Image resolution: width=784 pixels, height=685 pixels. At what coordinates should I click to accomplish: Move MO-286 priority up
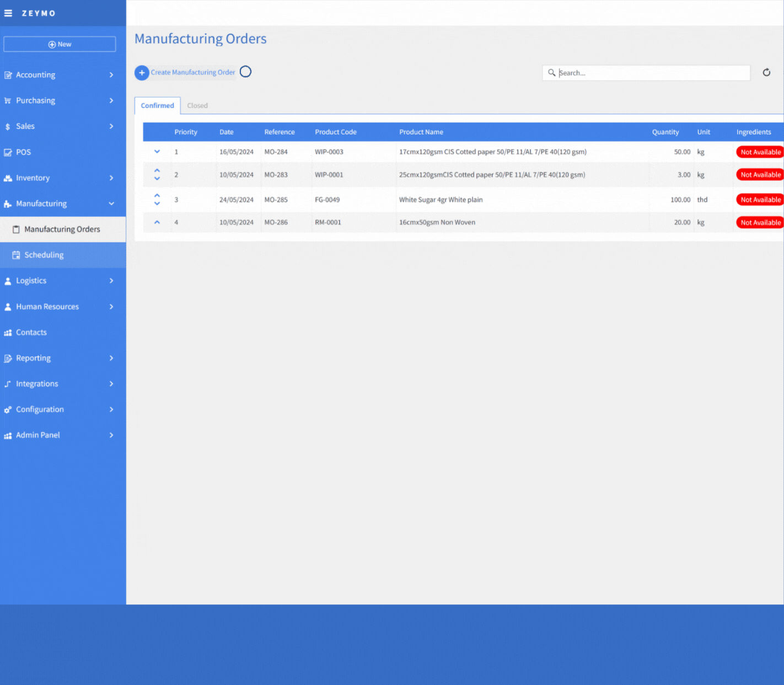click(x=157, y=222)
